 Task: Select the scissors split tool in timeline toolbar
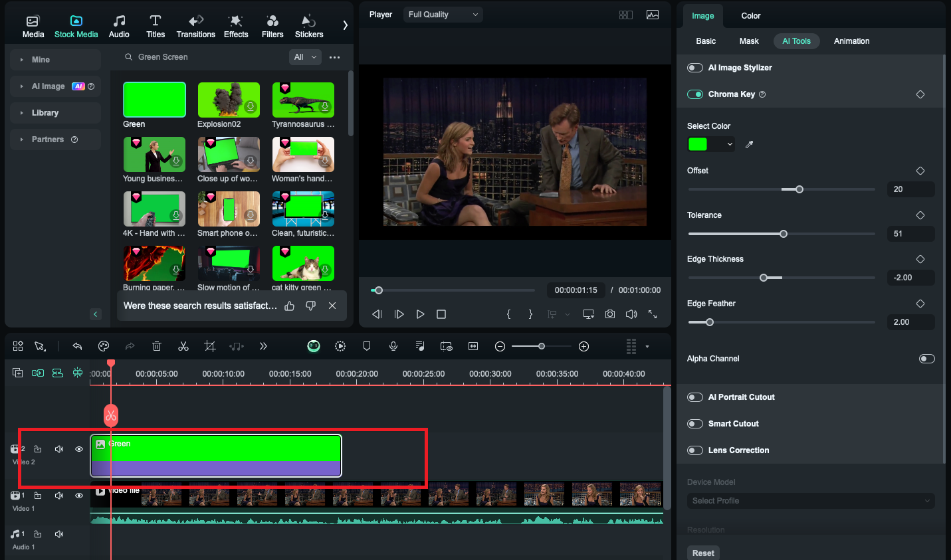(x=183, y=345)
